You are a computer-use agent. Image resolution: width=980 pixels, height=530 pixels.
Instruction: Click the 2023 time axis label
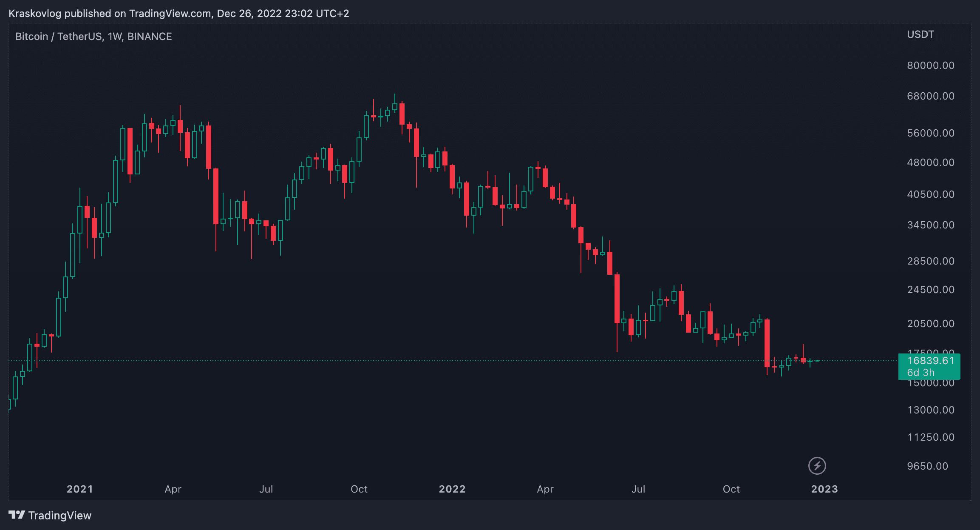point(824,489)
